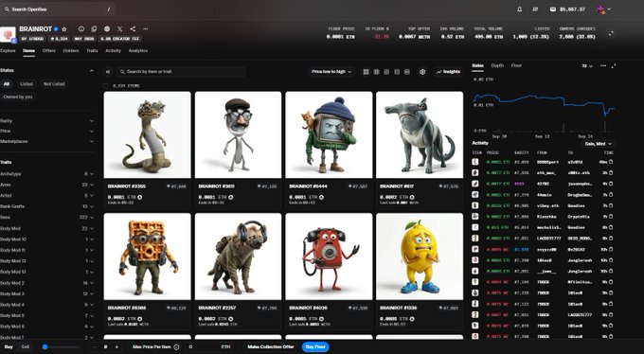Open the profile avatar menu
The width and height of the screenshot is (644, 354).
tap(603, 9)
